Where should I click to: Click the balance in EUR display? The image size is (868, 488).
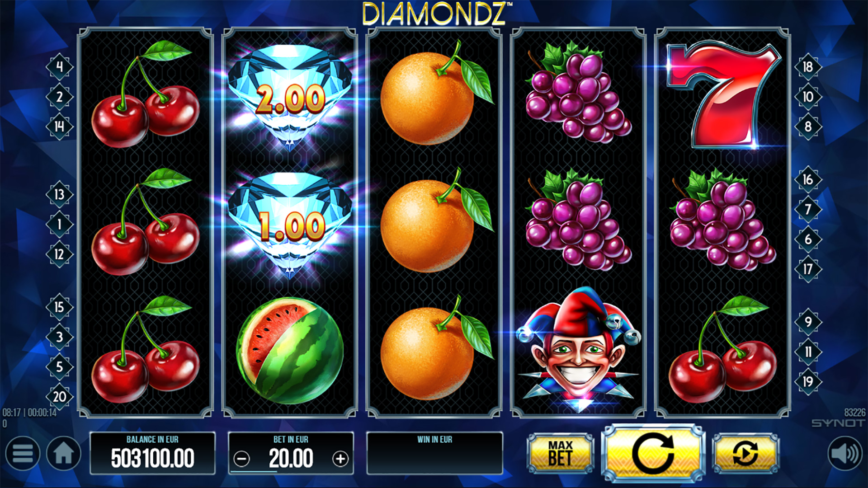pyautogui.click(x=152, y=453)
